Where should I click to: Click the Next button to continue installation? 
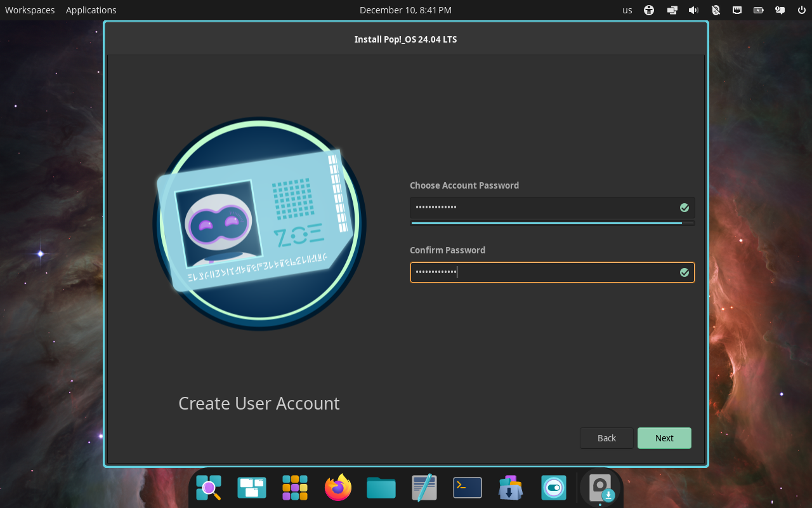[x=664, y=438]
